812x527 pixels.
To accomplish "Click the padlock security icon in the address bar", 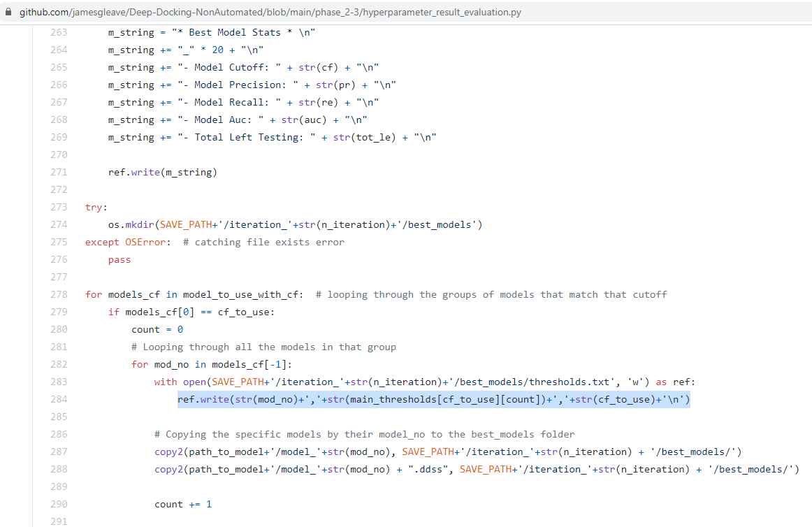I will (x=9, y=12).
